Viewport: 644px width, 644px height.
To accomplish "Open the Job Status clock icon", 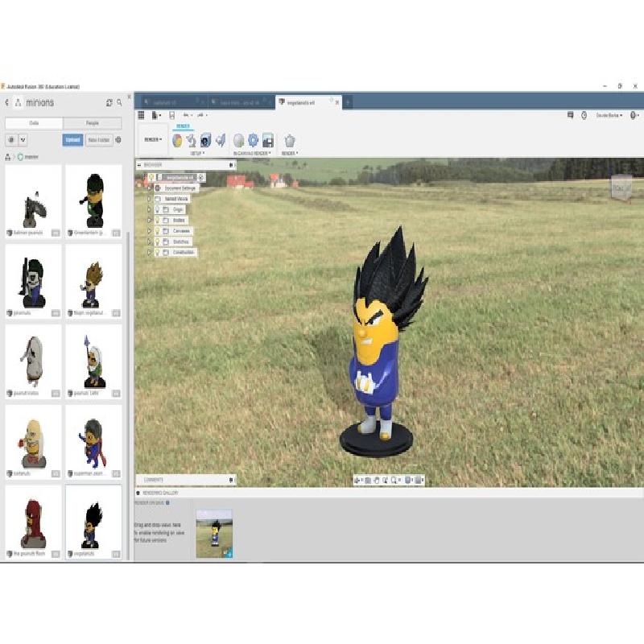I will point(584,115).
